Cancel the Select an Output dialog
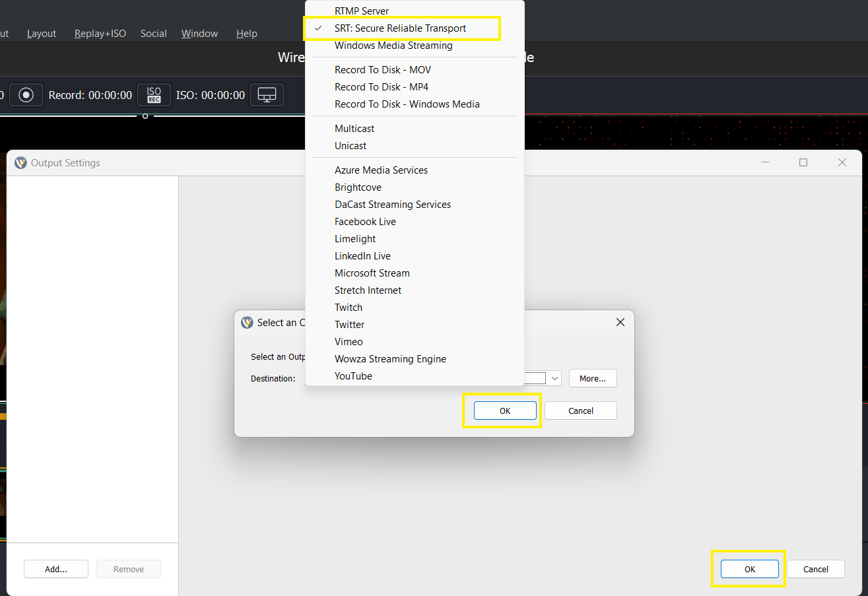The width and height of the screenshot is (868, 596). 581,411
